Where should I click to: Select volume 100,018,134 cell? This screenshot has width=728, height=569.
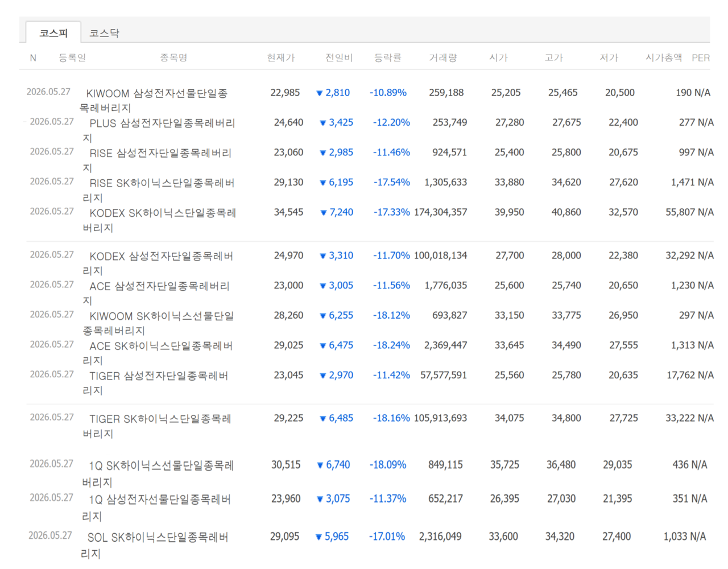tap(441, 255)
